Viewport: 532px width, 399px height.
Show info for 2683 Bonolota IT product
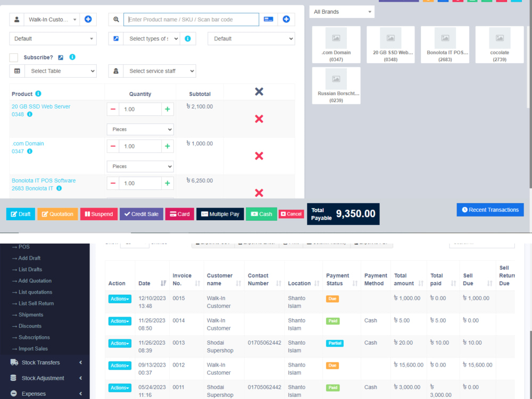click(59, 188)
